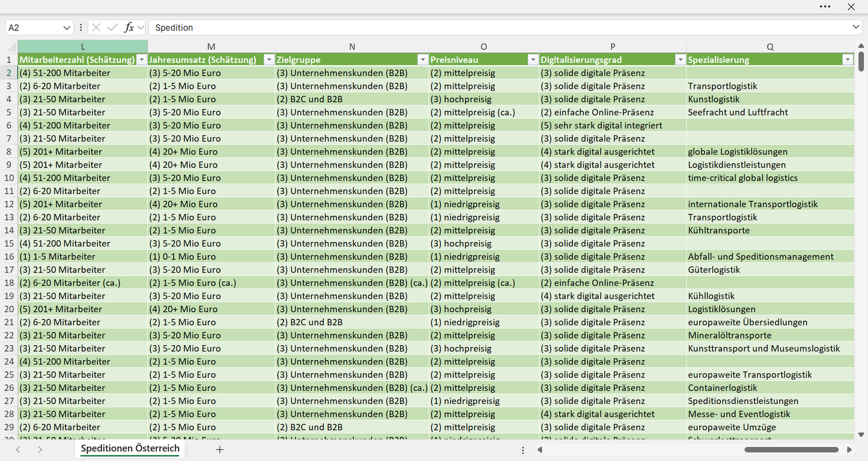The width and height of the screenshot is (868, 461).
Task: Click the vertical scrollbar down arrow
Action: coord(861,435)
